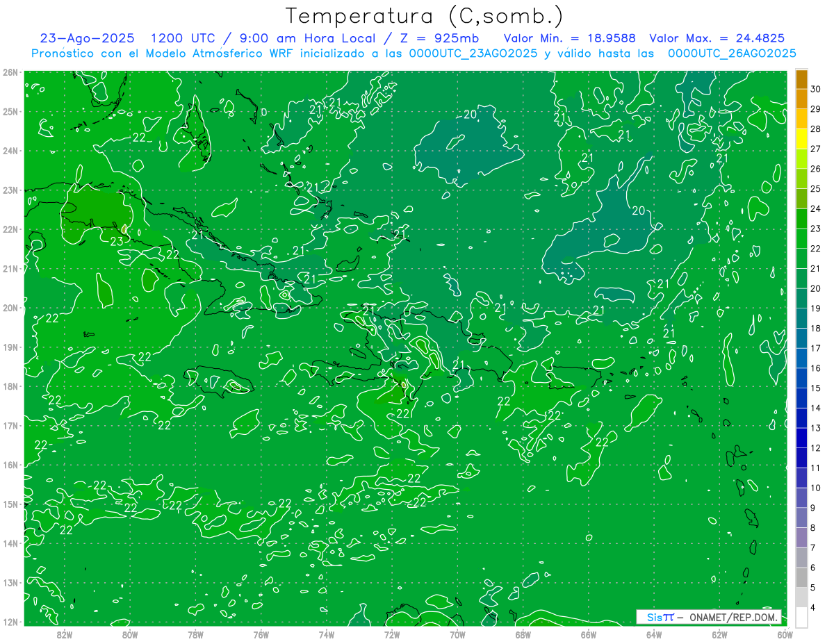Click the latitude label '26N'
The width and height of the screenshot is (834, 644).
[x=10, y=72]
